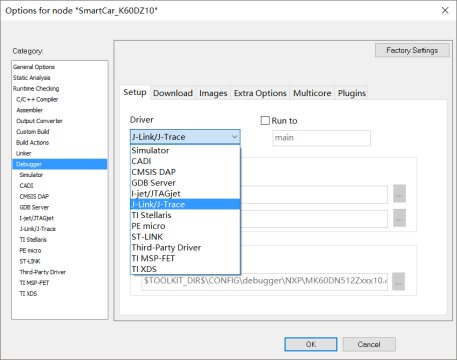457x360 pixels.
Task: Choose TI Stellaris in the Driver dropdown list
Action: click(x=185, y=215)
